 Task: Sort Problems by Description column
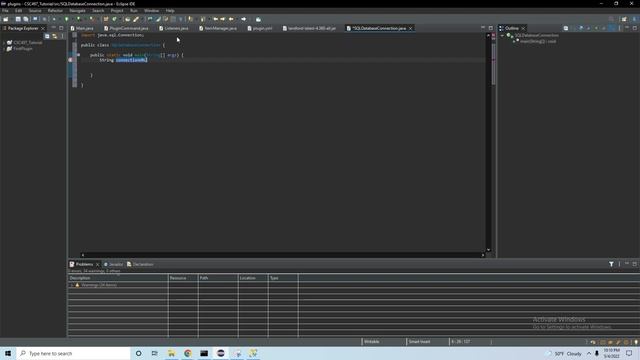pos(118,278)
